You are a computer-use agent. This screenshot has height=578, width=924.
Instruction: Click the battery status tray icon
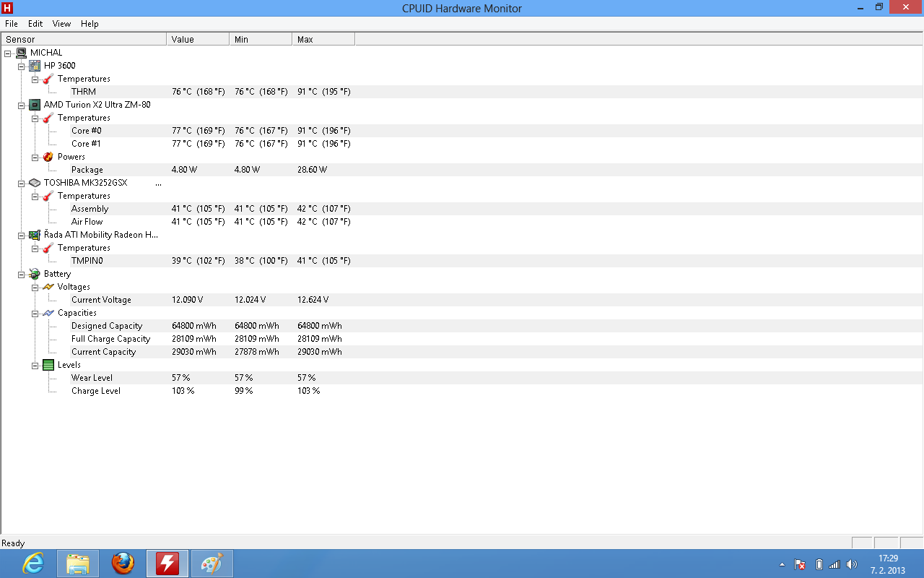coord(819,564)
